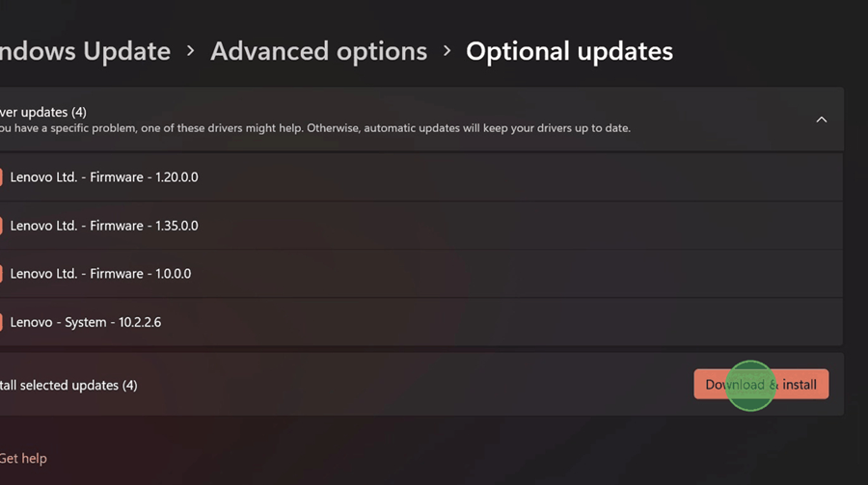Click the driver updates description text
The height and width of the screenshot is (485, 868).
point(314,128)
